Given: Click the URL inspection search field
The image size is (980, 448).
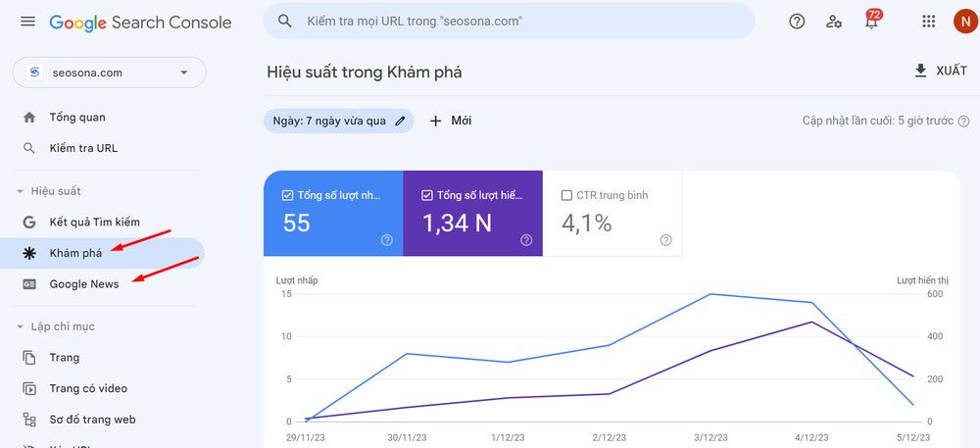Looking at the screenshot, I should (509, 22).
